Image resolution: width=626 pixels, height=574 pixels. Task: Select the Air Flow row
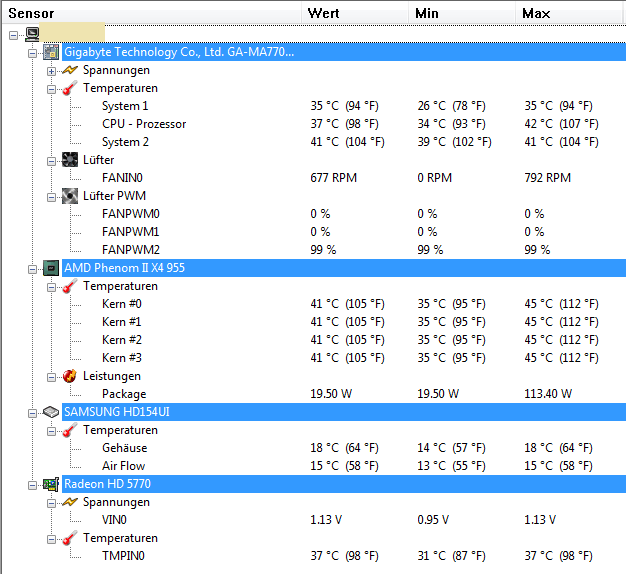tap(363, 466)
